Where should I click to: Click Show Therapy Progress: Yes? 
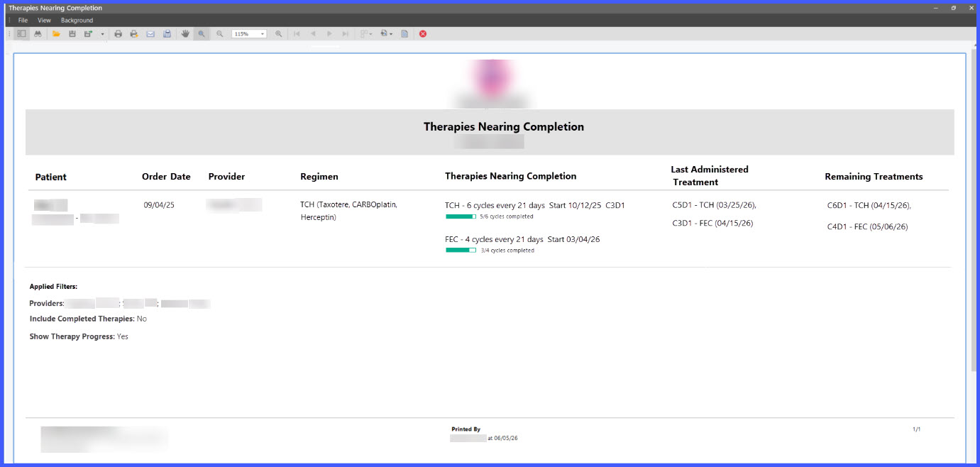[x=79, y=336]
